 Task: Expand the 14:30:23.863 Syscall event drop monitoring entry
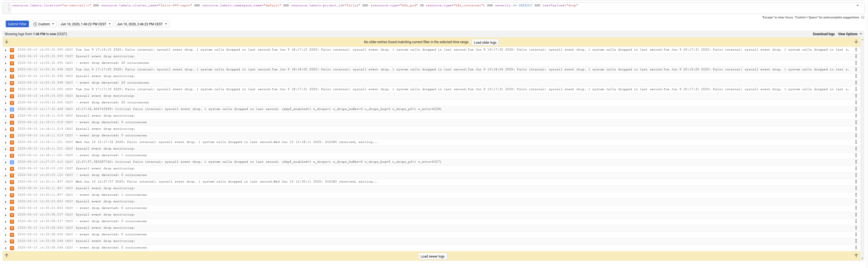point(6,202)
